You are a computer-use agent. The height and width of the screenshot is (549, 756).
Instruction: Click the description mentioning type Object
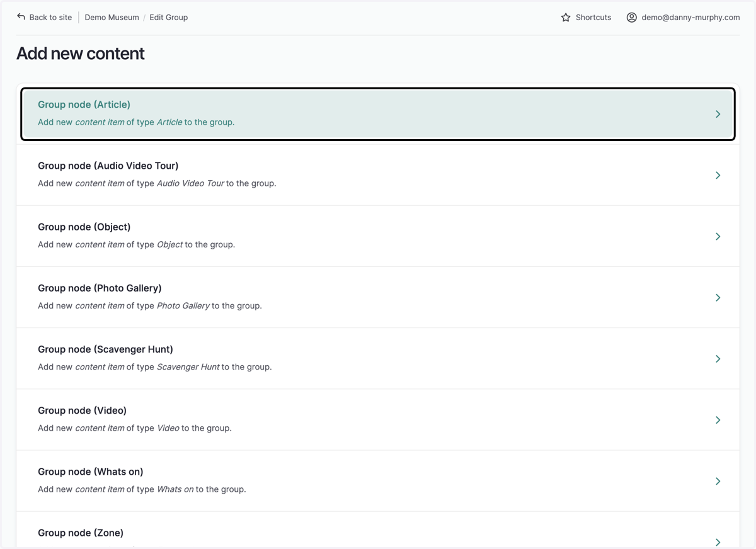coord(136,244)
